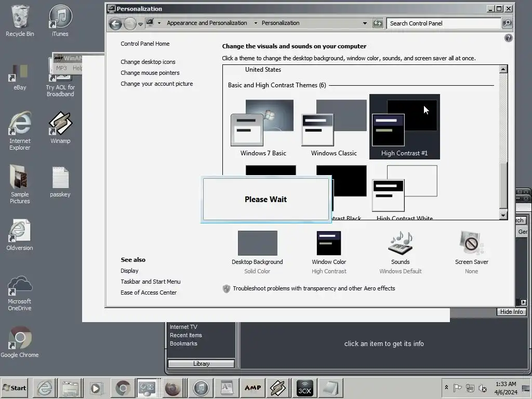Open the Display link under See also
Screen dimensions: 532x399
click(129, 271)
